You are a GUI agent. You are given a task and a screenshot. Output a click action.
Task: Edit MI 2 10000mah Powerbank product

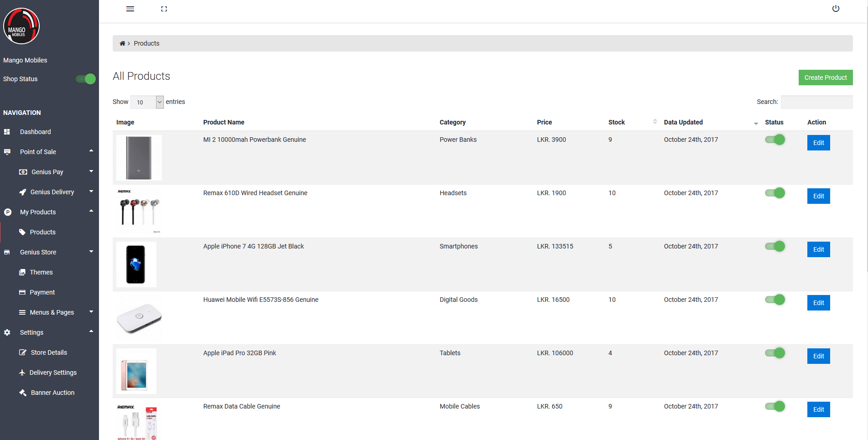(x=819, y=143)
